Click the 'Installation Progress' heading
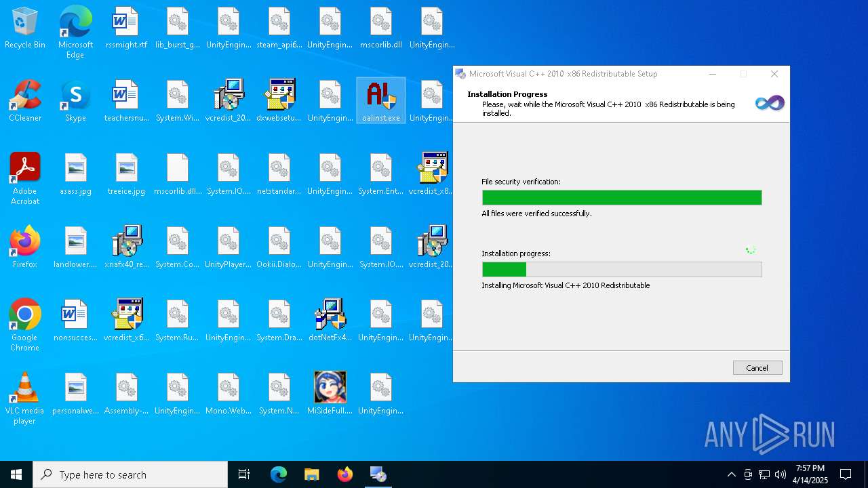This screenshot has height=488, width=868. tap(507, 94)
